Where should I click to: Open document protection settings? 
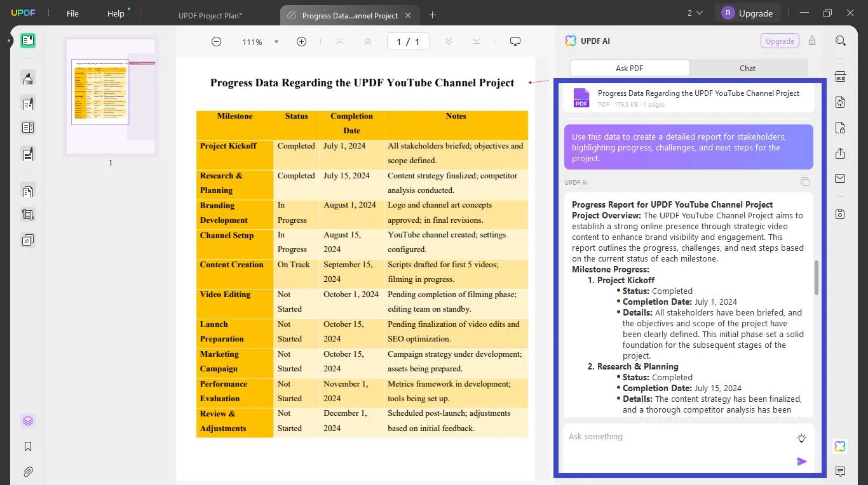click(x=840, y=128)
